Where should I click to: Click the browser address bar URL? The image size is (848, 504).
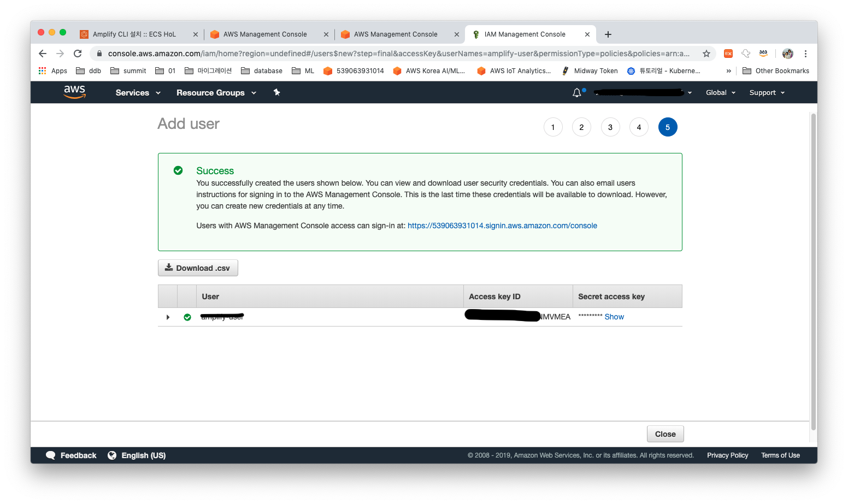[399, 54]
